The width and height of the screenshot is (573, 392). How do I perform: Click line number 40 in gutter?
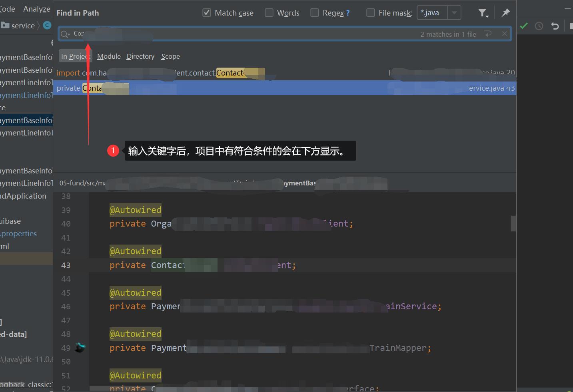pyautogui.click(x=66, y=224)
